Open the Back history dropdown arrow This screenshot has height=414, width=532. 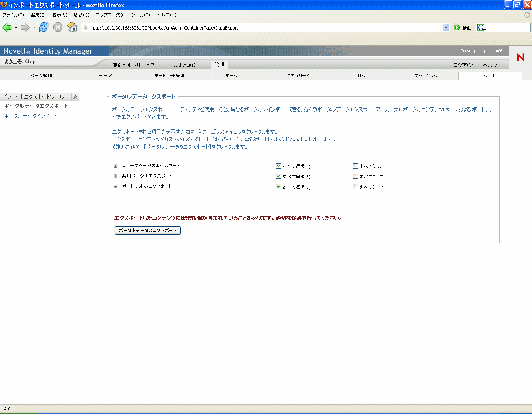16,28
